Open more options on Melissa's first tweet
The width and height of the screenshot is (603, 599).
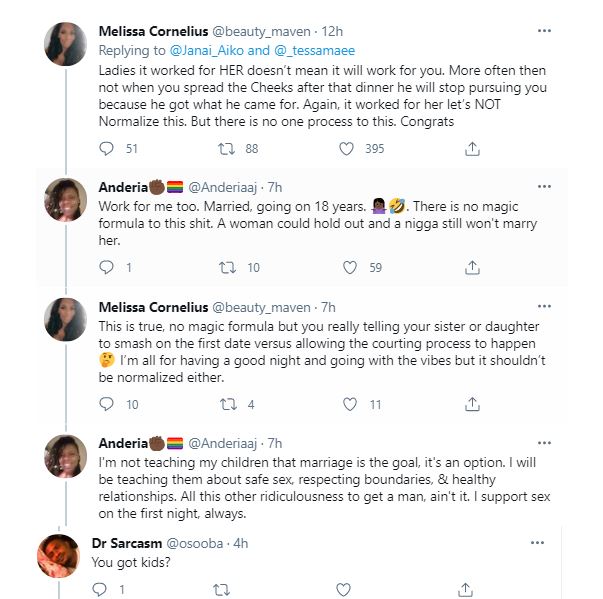click(x=544, y=30)
